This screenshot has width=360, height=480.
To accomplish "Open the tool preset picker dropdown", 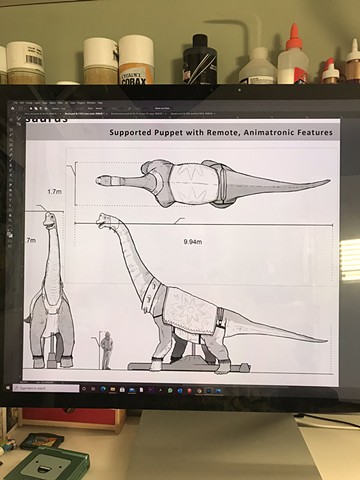I will [21, 108].
